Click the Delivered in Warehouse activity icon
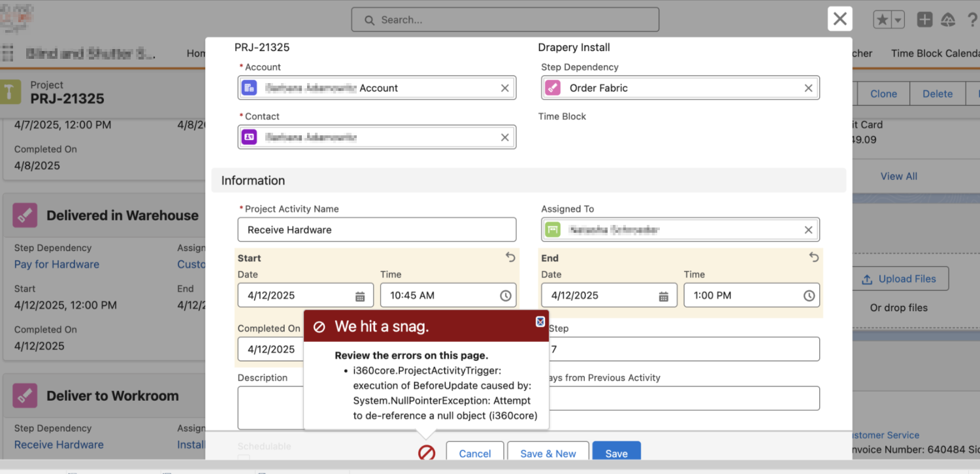 click(x=25, y=215)
